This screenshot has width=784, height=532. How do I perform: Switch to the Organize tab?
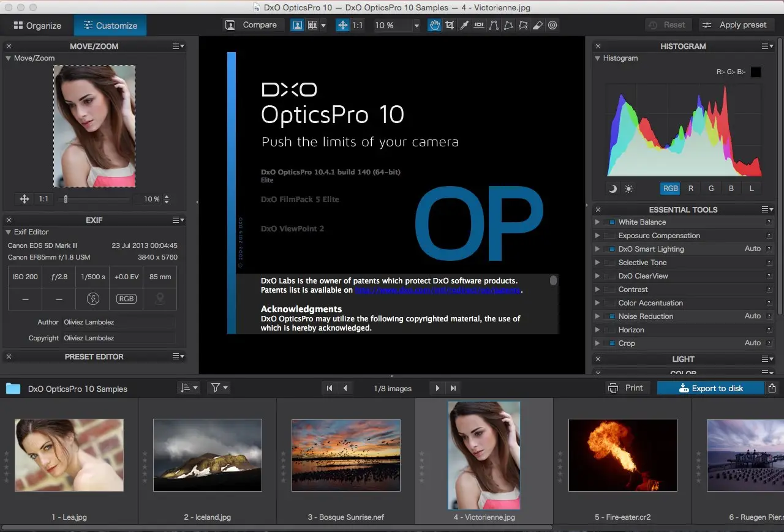[37, 26]
